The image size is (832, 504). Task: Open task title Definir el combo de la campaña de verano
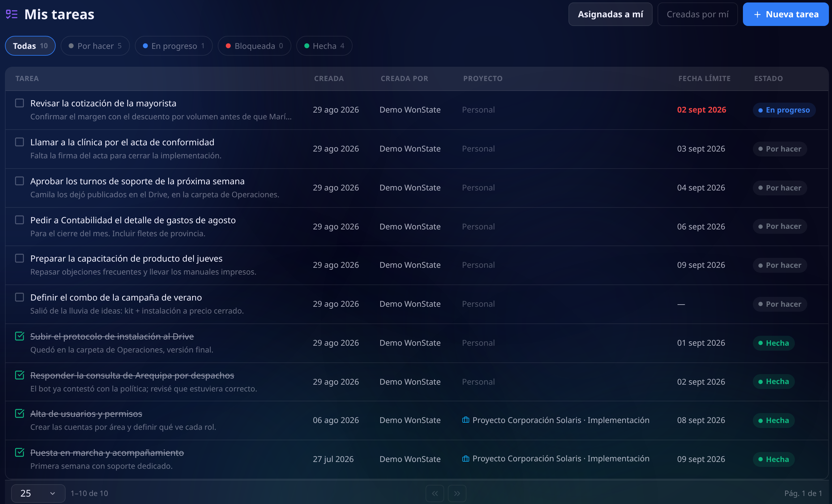tap(116, 297)
